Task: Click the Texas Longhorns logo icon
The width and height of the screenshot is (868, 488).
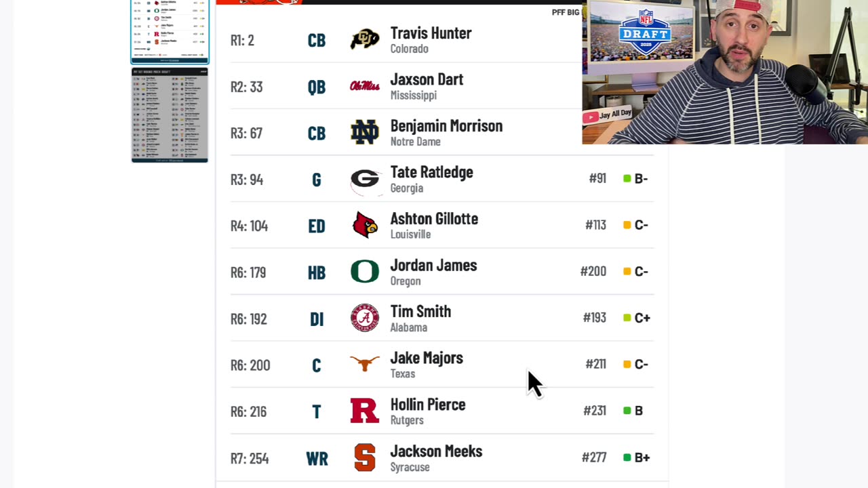Action: click(365, 365)
